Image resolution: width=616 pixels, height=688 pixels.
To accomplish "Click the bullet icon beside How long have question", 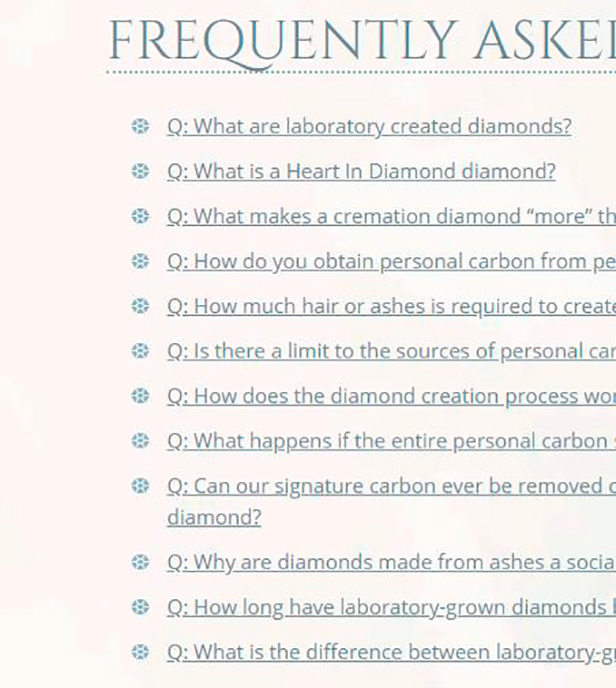I will [140, 607].
